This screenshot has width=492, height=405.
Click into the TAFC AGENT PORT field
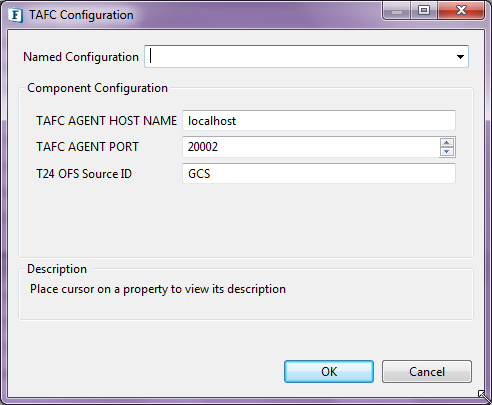[x=311, y=147]
